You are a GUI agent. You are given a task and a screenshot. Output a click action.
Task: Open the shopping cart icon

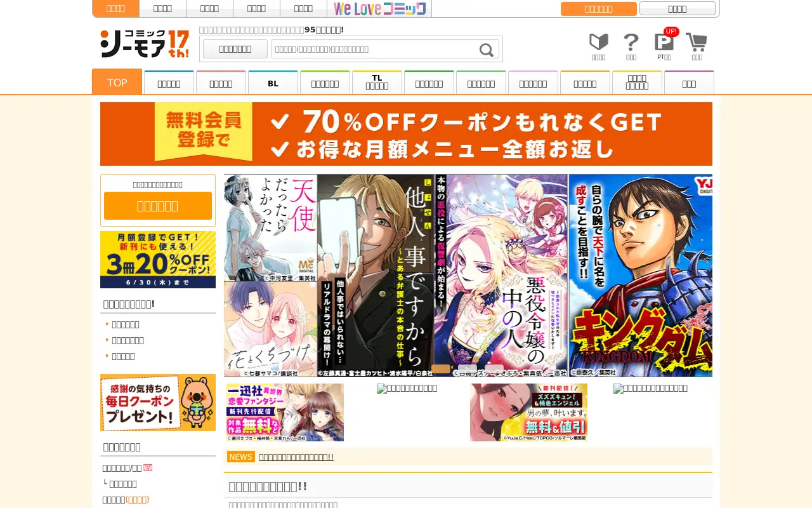click(x=697, y=43)
